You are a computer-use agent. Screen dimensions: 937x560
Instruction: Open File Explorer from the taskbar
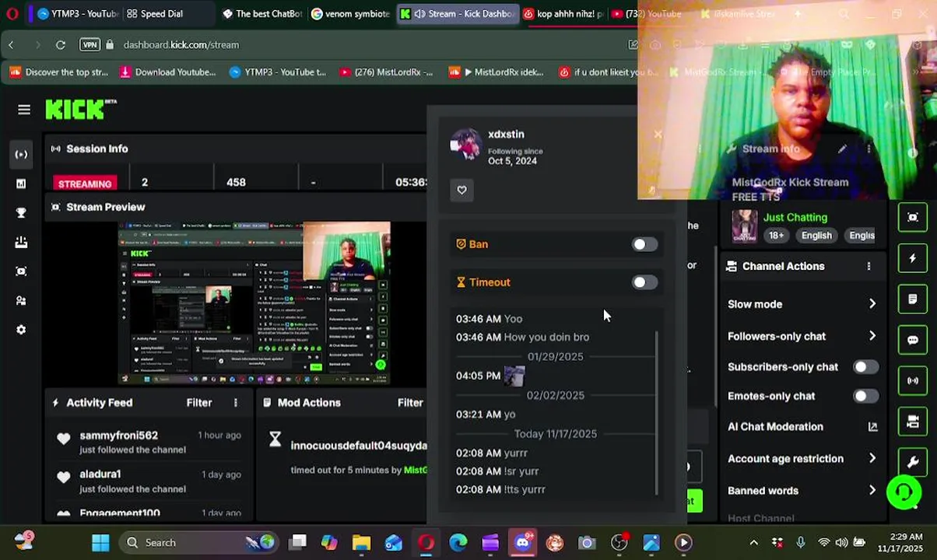361,543
